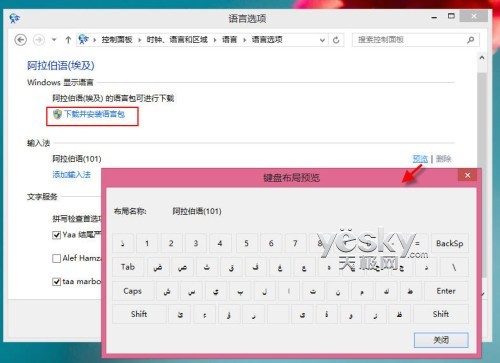Viewport: 500px width, 363px height.
Task: Toggle the Alef Hamza checkbox
Action: click(x=56, y=258)
